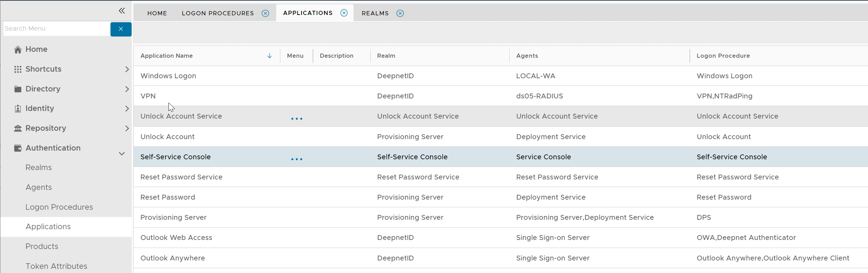The height and width of the screenshot is (273, 868).
Task: Expand the Repository menu chevron
Action: [x=127, y=128]
